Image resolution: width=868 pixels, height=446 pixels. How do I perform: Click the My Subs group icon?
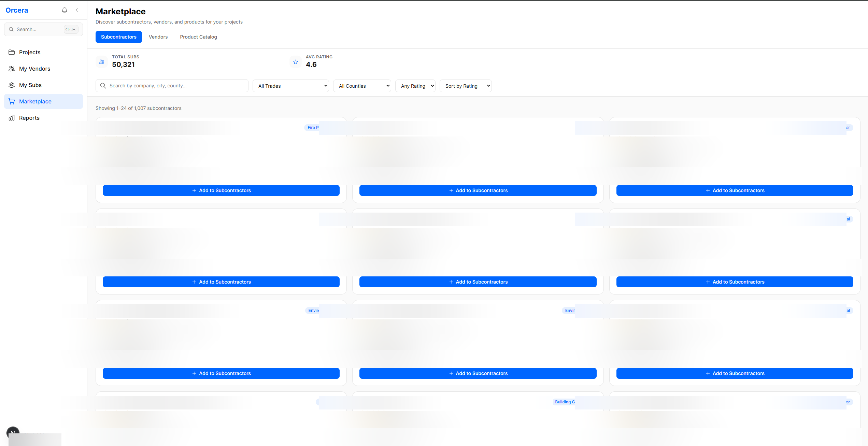12,85
